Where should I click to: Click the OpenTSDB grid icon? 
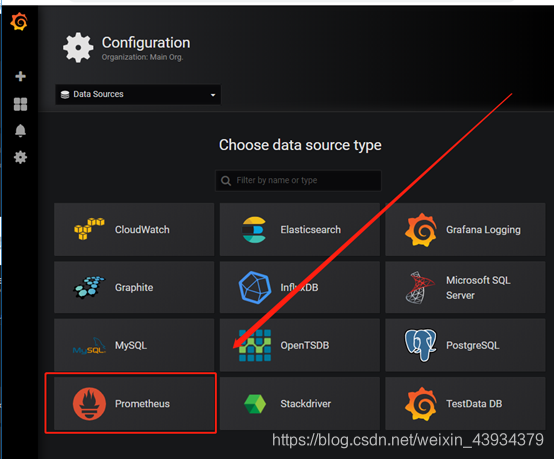[x=255, y=345]
